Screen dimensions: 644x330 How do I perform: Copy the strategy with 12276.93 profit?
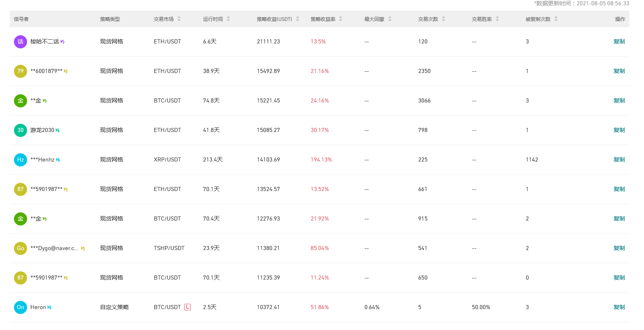tap(619, 218)
